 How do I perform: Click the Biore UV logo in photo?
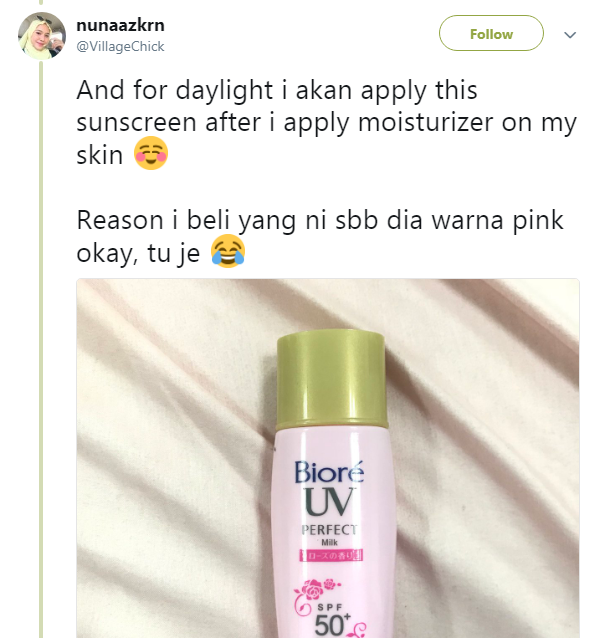coord(329,488)
